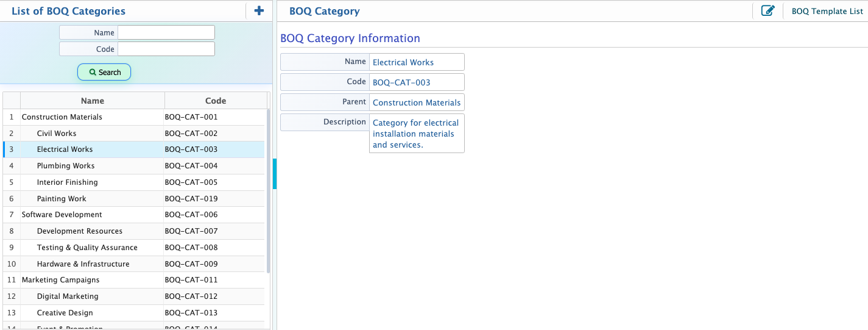Select the Interior Finishing row
Screen dimensions: 868x330
pos(134,182)
